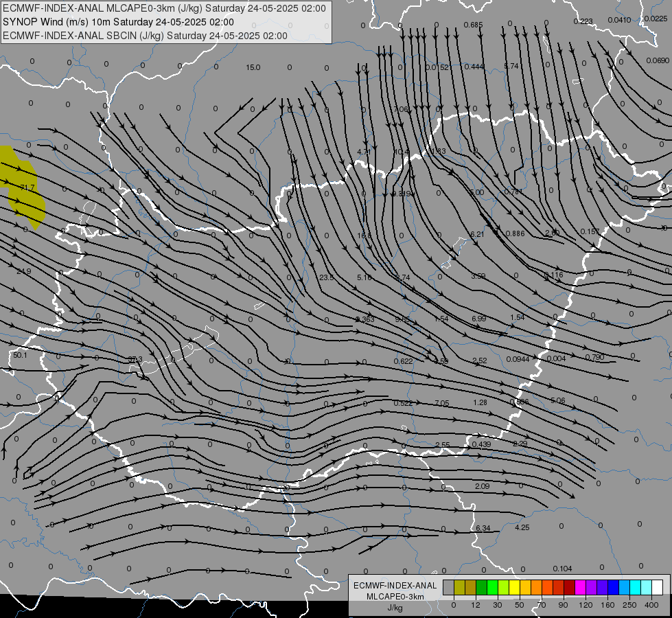The height and width of the screenshot is (618, 672).
Task: Click the 0.444 data value
Action: [x=474, y=67]
